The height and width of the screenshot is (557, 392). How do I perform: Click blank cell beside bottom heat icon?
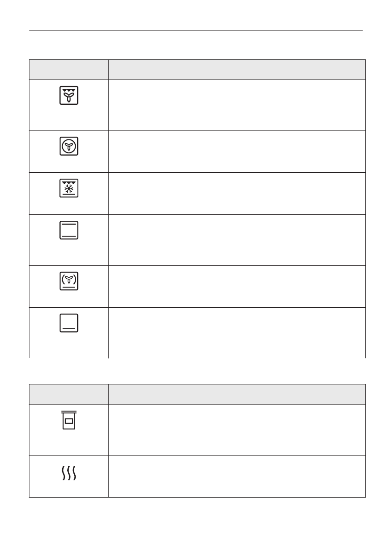(237, 333)
